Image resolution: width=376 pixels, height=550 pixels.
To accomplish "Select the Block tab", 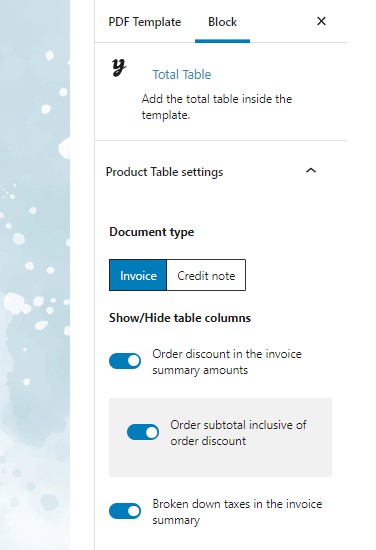I will click(222, 22).
